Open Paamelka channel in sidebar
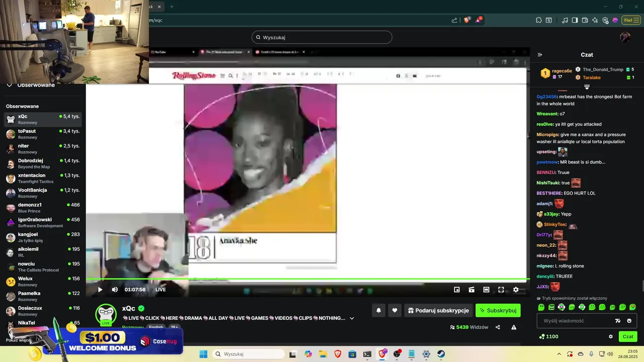 [x=43, y=296]
